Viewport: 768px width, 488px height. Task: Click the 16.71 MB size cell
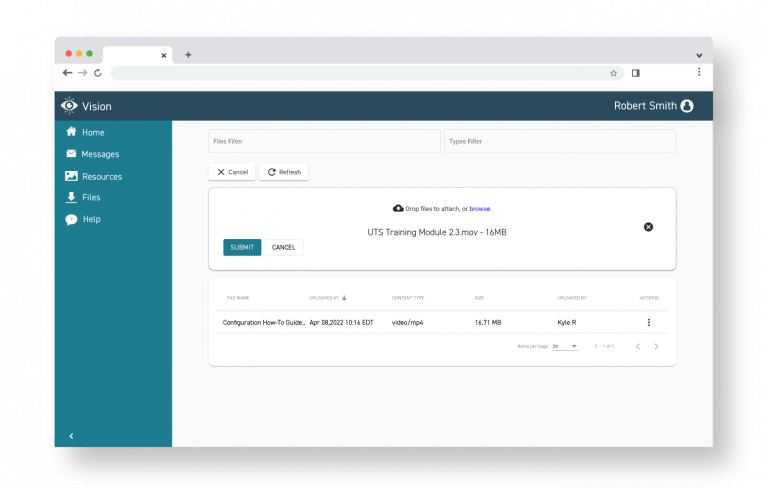tap(488, 322)
